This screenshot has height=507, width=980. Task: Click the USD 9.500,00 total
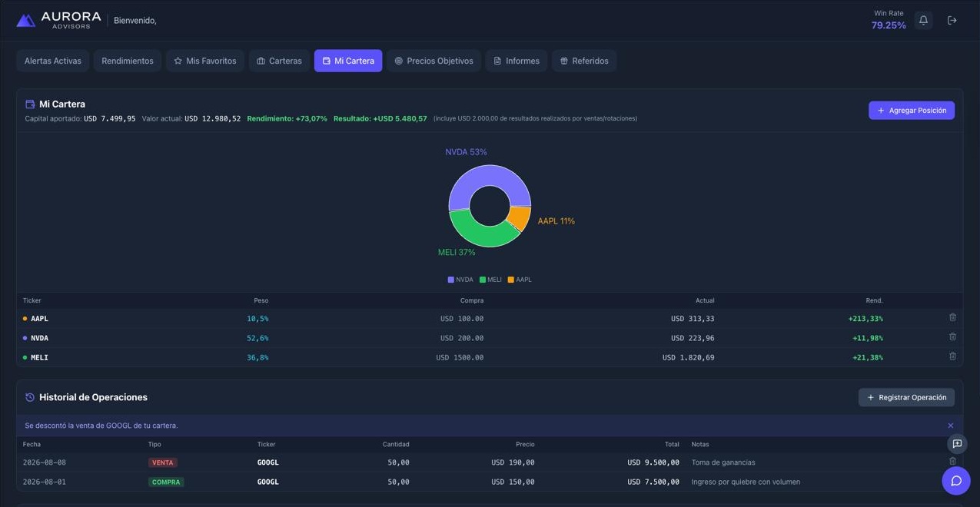(653, 462)
